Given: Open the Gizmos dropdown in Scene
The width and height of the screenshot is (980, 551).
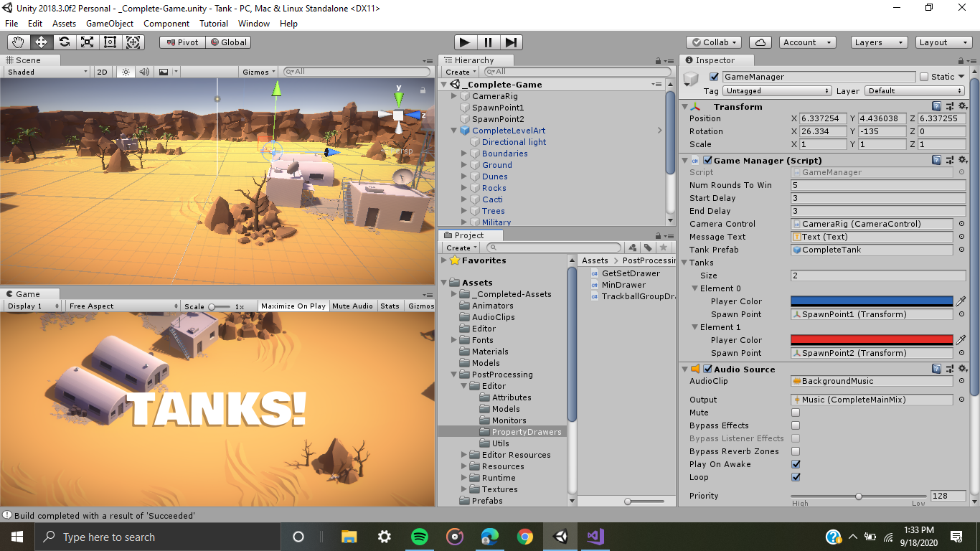Looking at the screenshot, I should point(258,72).
